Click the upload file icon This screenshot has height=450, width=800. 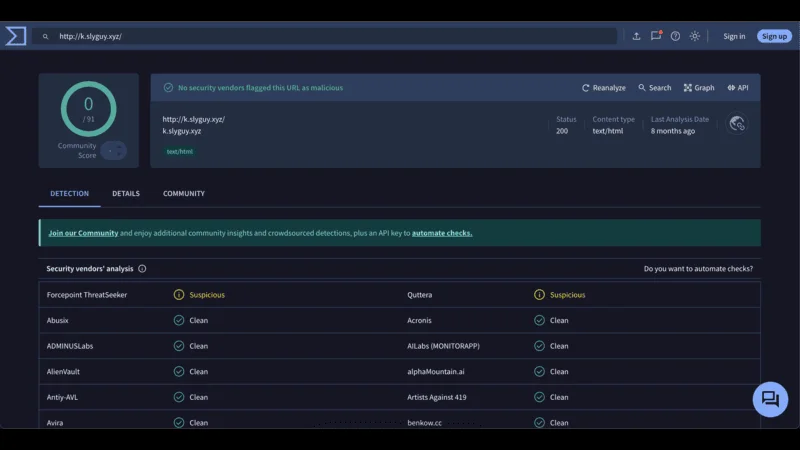tap(636, 36)
